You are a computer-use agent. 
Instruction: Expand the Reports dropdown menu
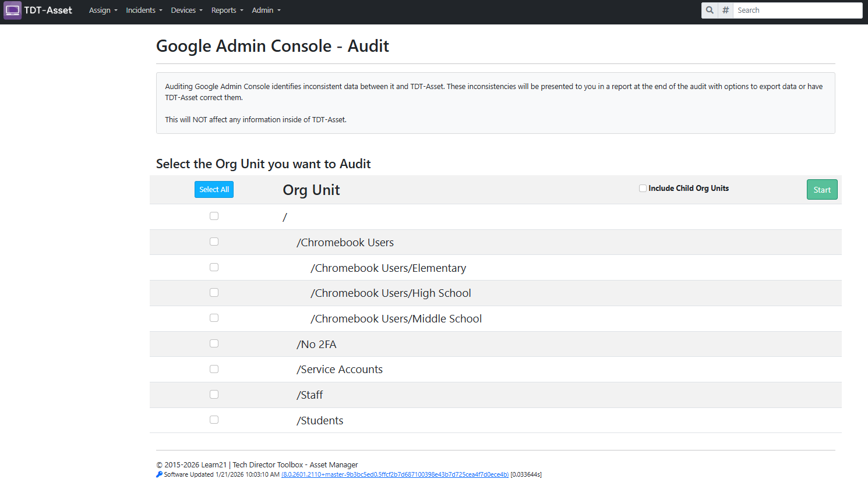click(x=227, y=10)
